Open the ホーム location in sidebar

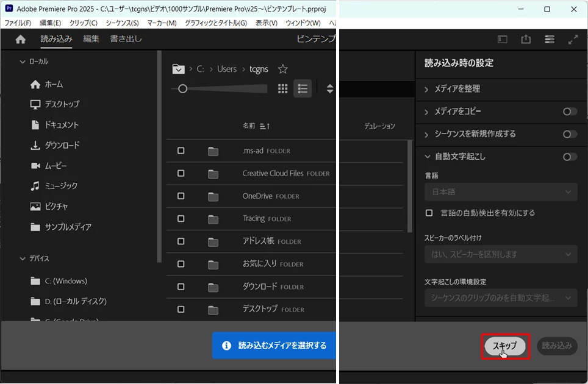(x=46, y=85)
